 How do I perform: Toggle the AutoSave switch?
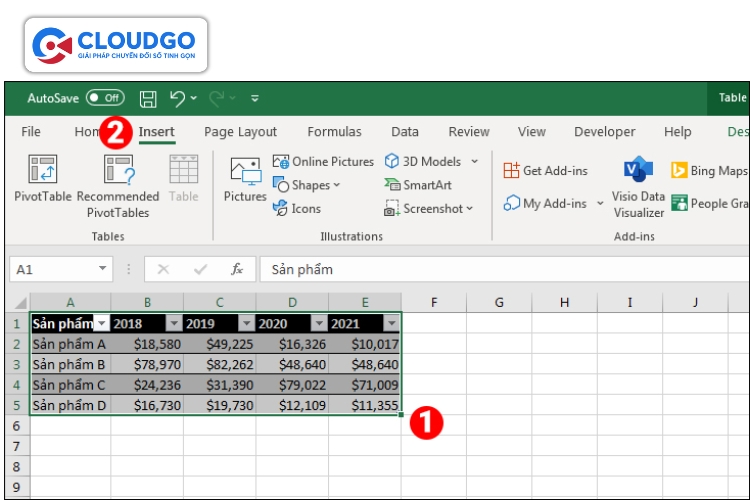tap(105, 98)
